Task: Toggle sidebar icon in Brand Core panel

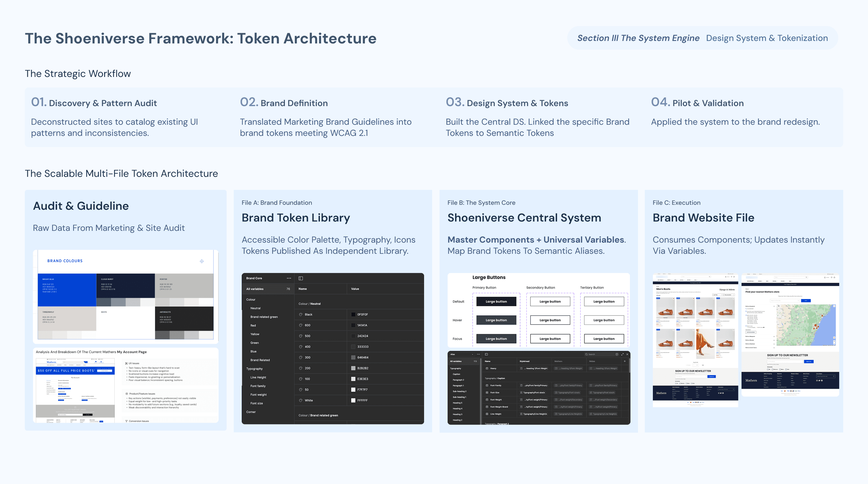Action: [301, 278]
